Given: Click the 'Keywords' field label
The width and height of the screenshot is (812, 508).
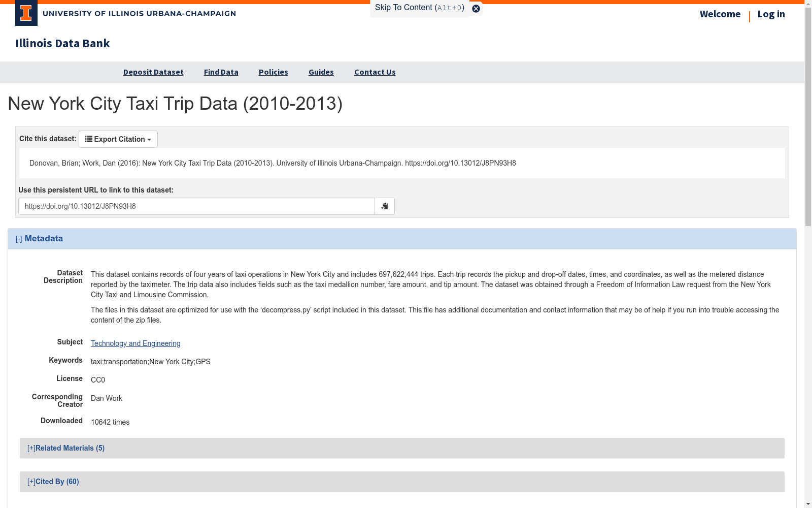Looking at the screenshot, I should (x=66, y=360).
